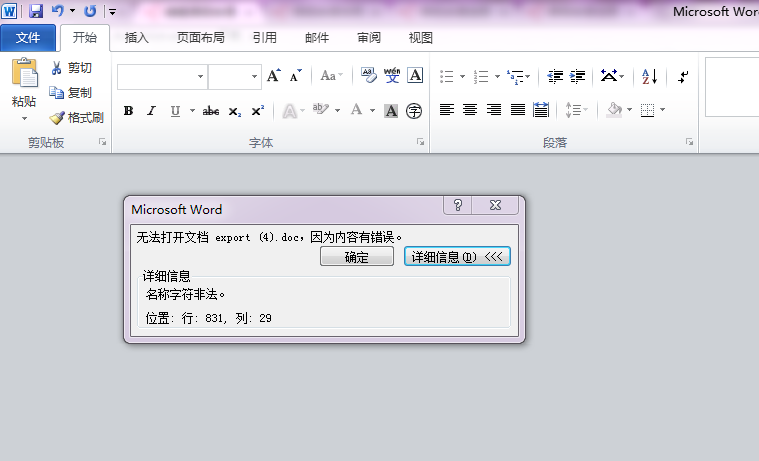Screen dimensions: 759x461
Task: Click the shading paint bucket color button
Action: [x=614, y=110]
